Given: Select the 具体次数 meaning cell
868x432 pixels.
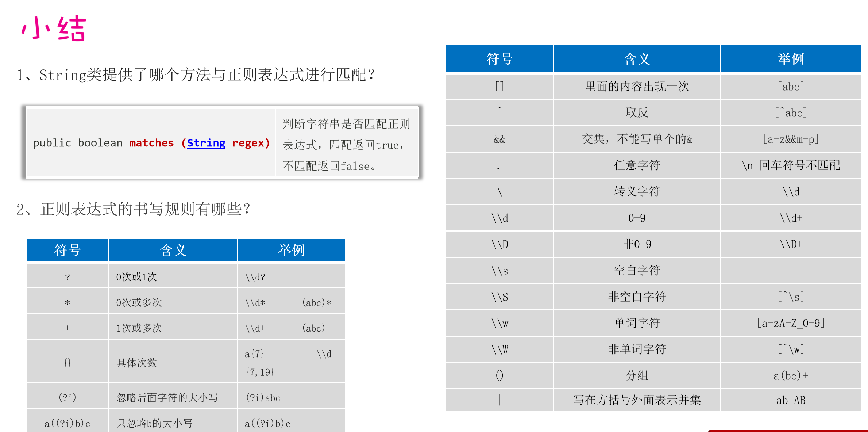Looking at the screenshot, I should point(136,363).
